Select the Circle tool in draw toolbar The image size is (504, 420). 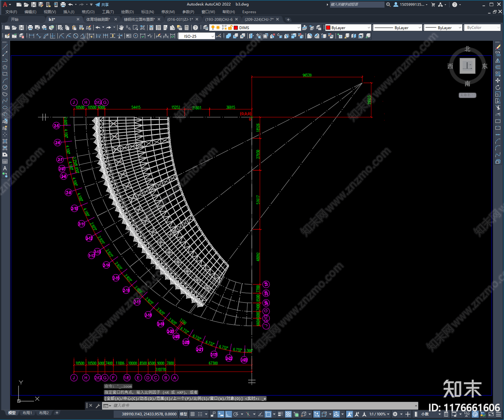pos(5,87)
